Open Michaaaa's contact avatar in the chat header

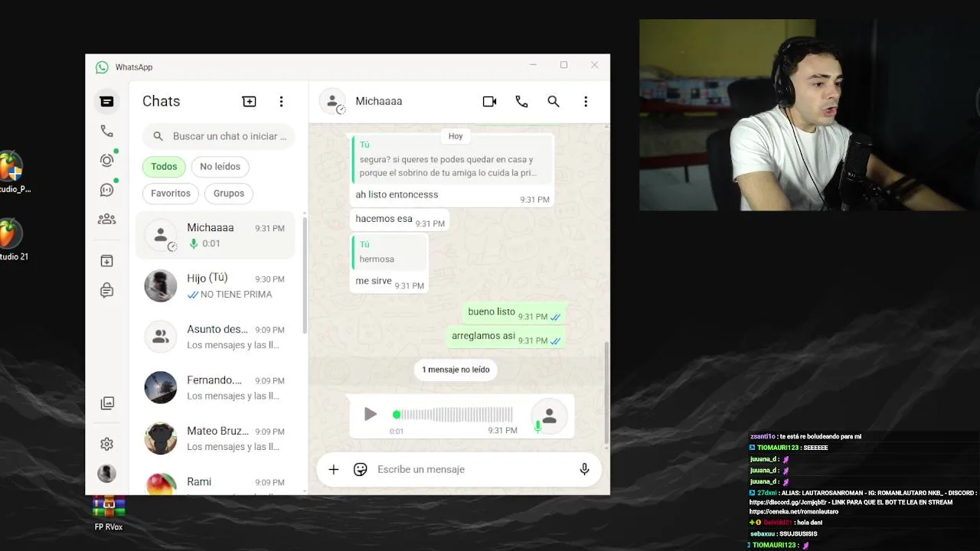coord(332,101)
